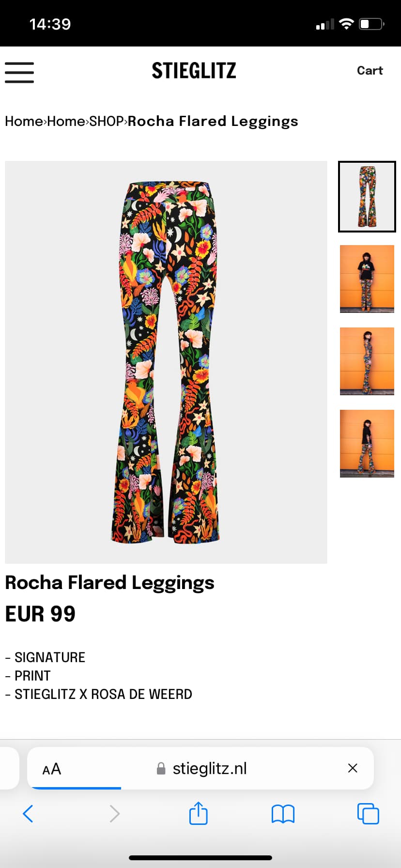This screenshot has height=868, width=401.
Task: Select the last model thumbnail
Action: click(367, 444)
